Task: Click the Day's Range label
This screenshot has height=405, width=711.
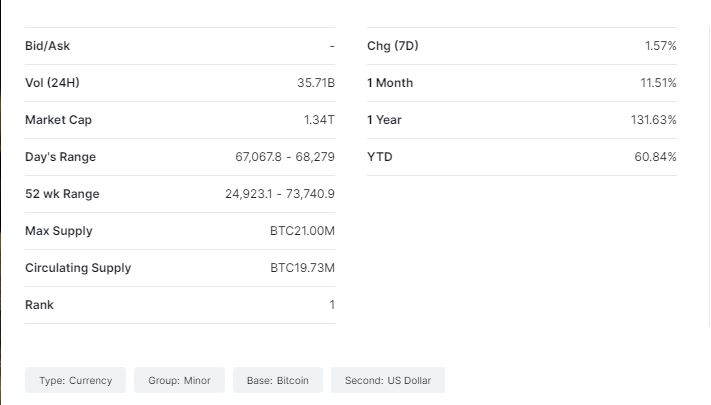Action: 60,157
